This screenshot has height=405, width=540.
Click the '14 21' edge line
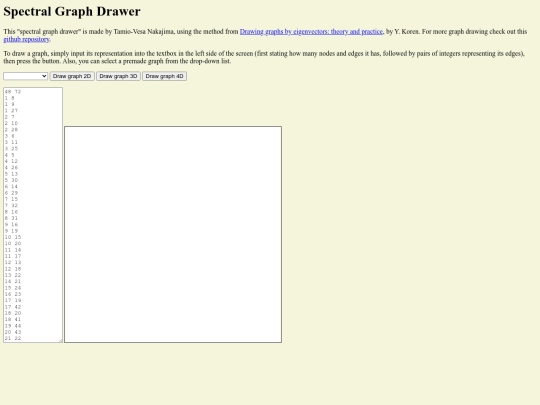[x=13, y=282]
